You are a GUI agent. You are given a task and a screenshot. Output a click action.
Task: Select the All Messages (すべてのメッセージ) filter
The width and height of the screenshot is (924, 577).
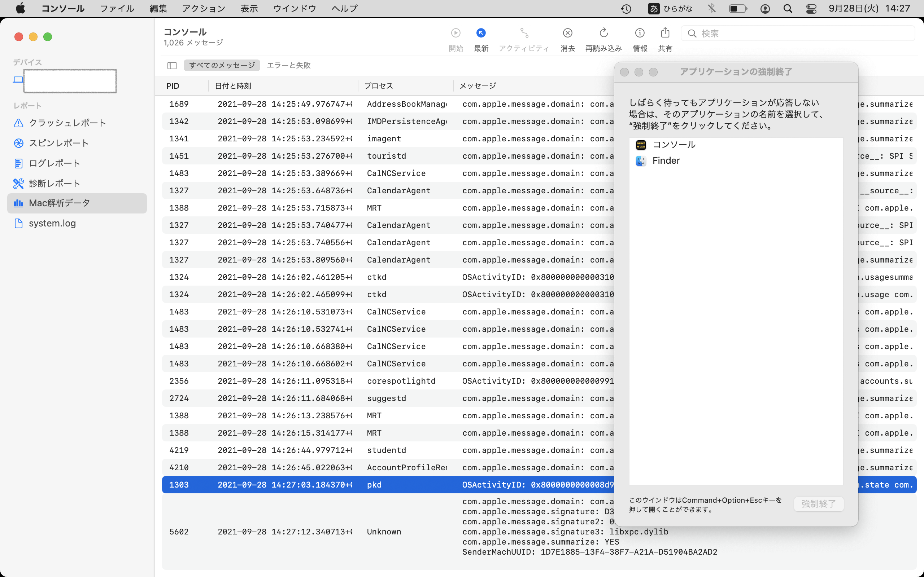point(222,65)
